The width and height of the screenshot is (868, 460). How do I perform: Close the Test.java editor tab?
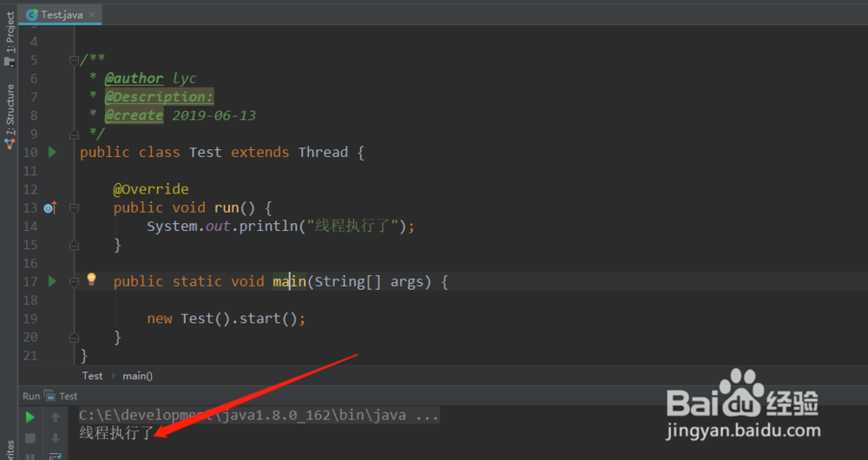tap(92, 15)
